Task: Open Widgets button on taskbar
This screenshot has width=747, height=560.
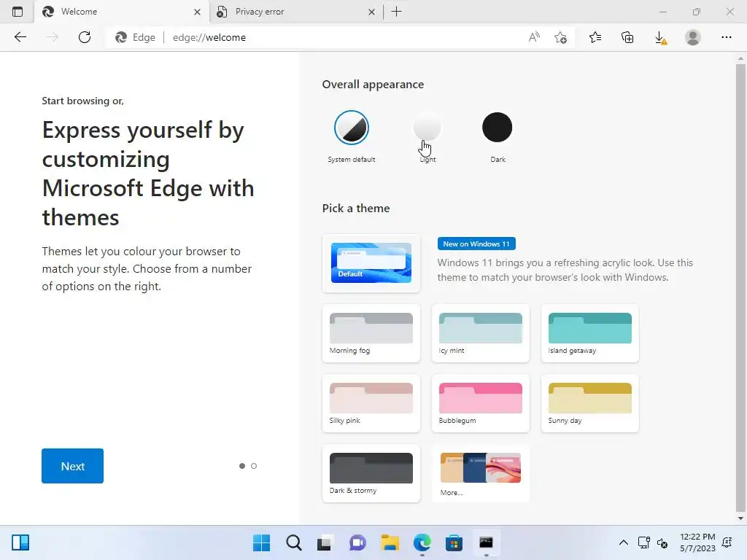Action: (x=20, y=542)
